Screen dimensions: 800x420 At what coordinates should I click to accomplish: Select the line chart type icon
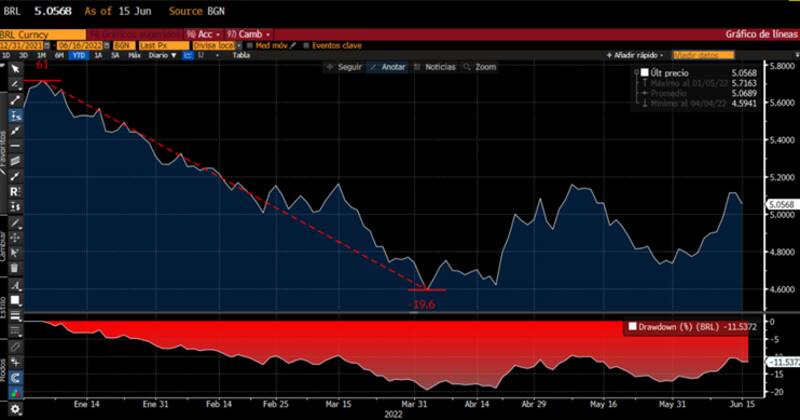click(x=188, y=56)
